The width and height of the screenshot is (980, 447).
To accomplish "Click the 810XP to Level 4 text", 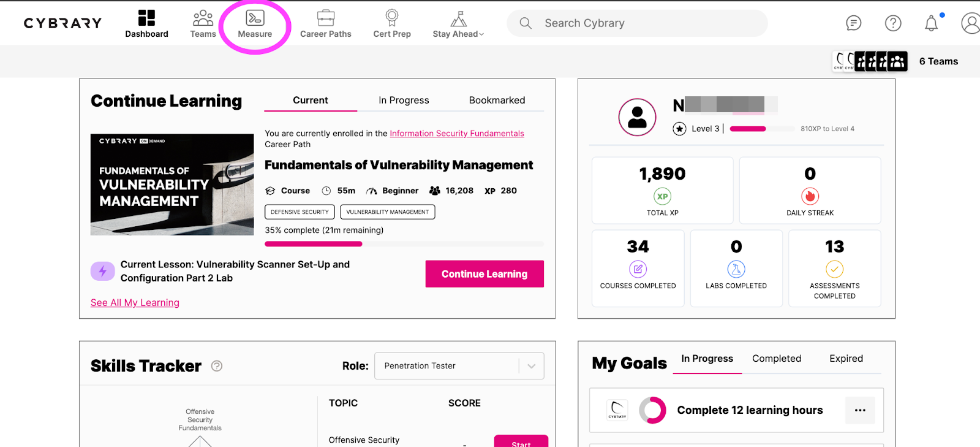I will pos(827,129).
